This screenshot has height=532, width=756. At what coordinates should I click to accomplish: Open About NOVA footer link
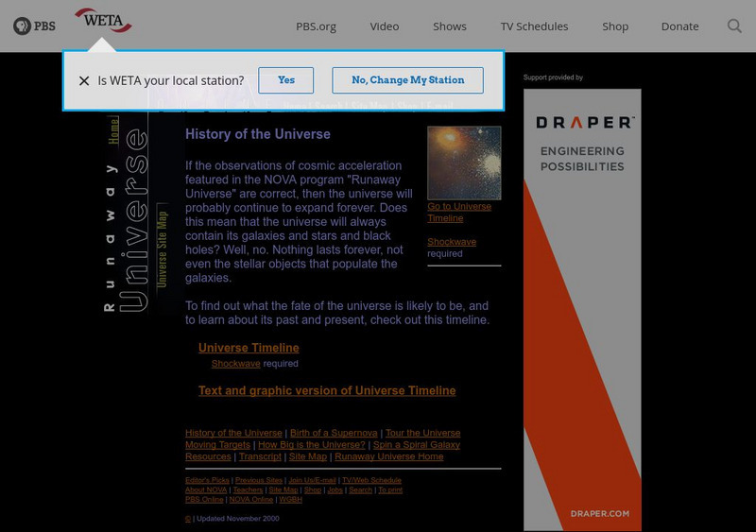[206, 490]
